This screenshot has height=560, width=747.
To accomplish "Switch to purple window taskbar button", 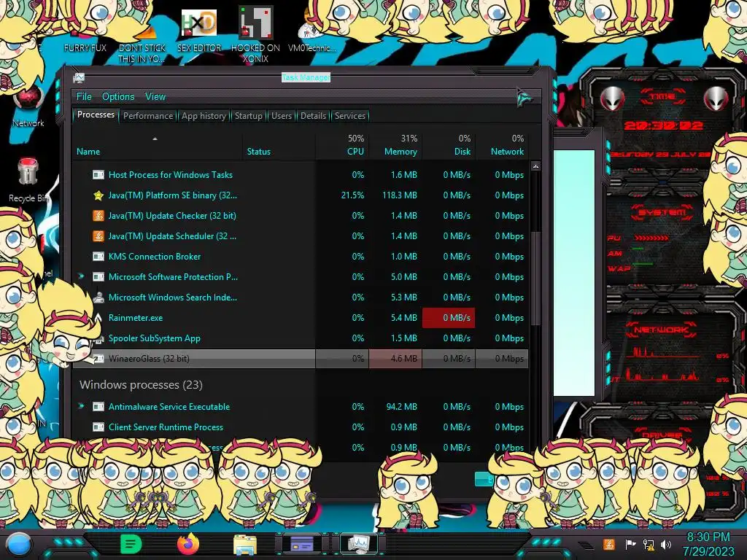I will pyautogui.click(x=301, y=544).
